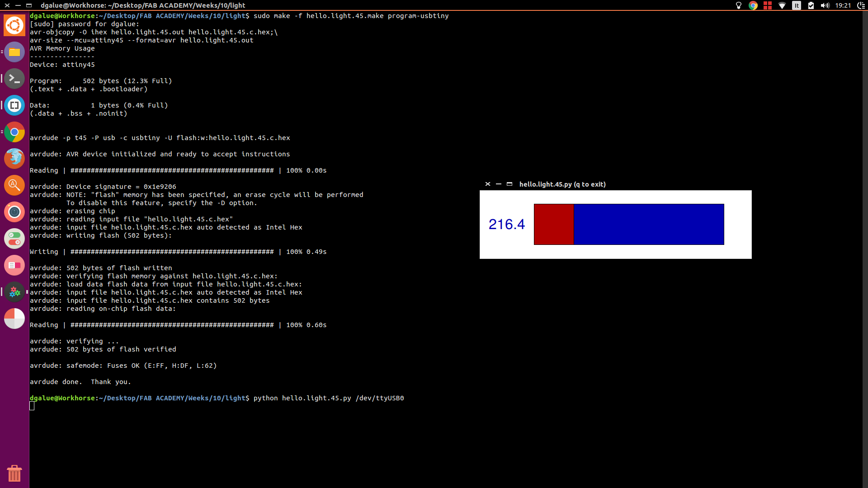Expand the volume sound menu
The height and width of the screenshot is (488, 868).
click(825, 5)
